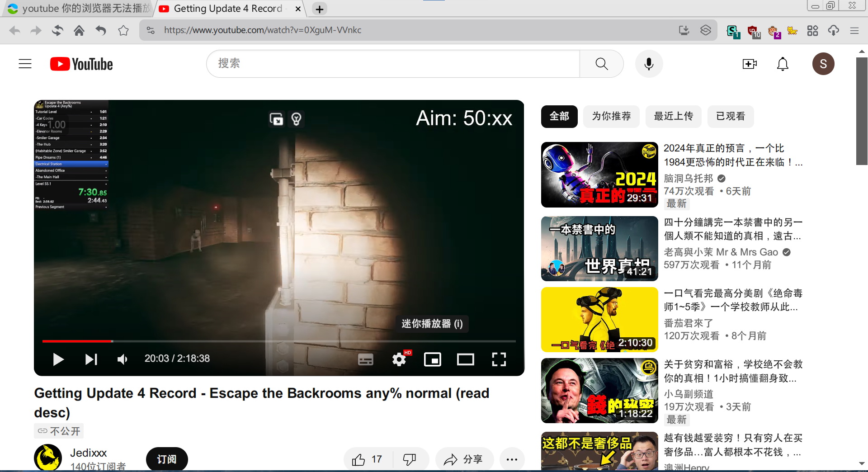
Task: Seek on the video progress bar
Action: 278,341
